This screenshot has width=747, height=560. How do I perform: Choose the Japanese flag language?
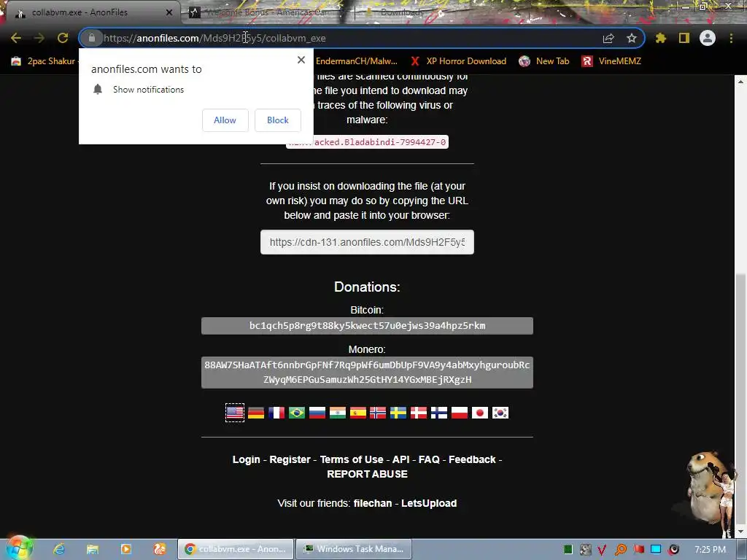click(x=480, y=413)
